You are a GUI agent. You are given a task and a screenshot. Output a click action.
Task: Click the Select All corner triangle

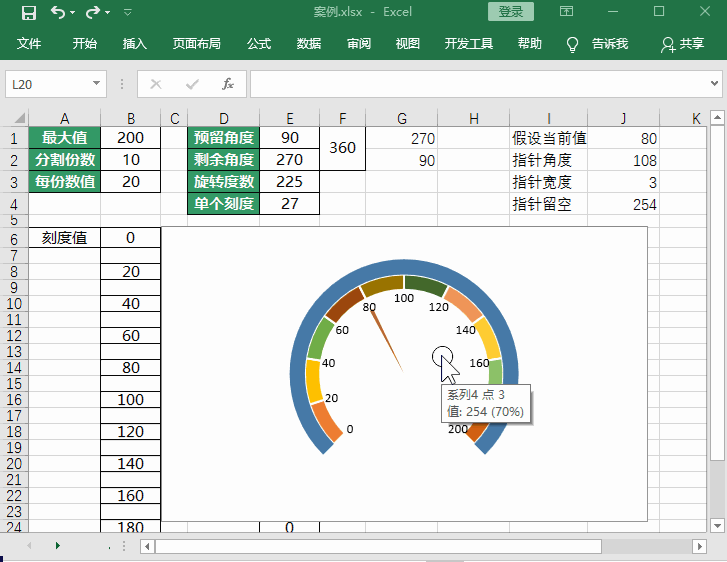pos(19,118)
